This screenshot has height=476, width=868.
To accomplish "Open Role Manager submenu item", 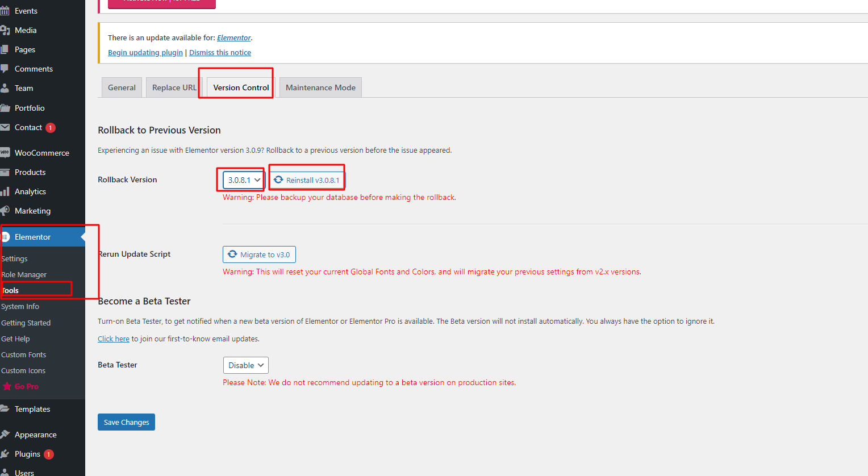I will coord(24,274).
